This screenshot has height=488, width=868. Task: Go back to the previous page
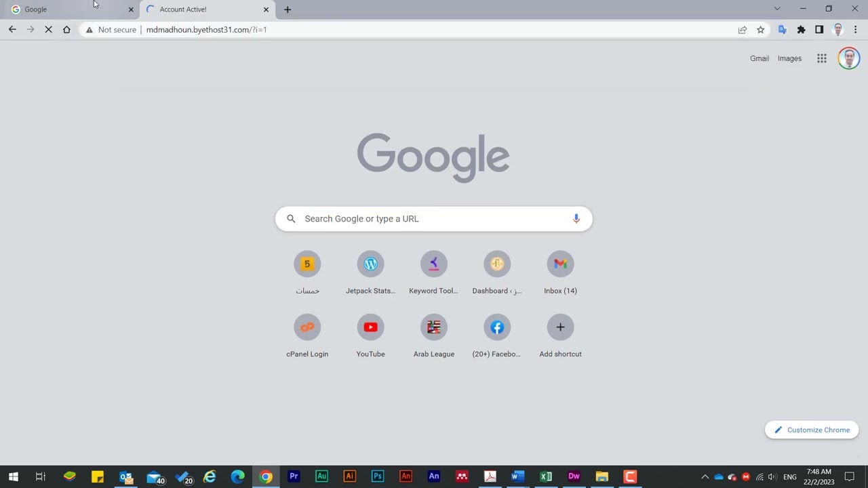coord(12,30)
